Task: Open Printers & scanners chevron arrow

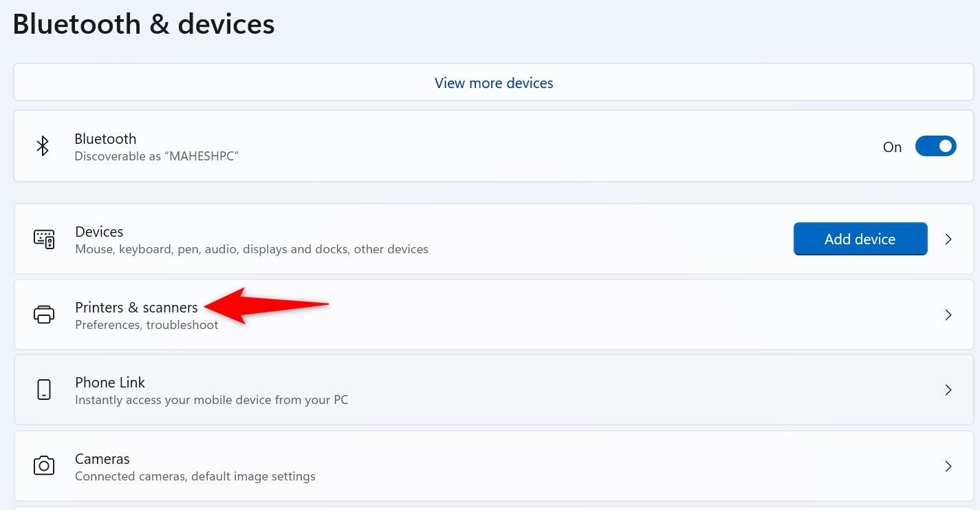Action: pyautogui.click(x=948, y=315)
